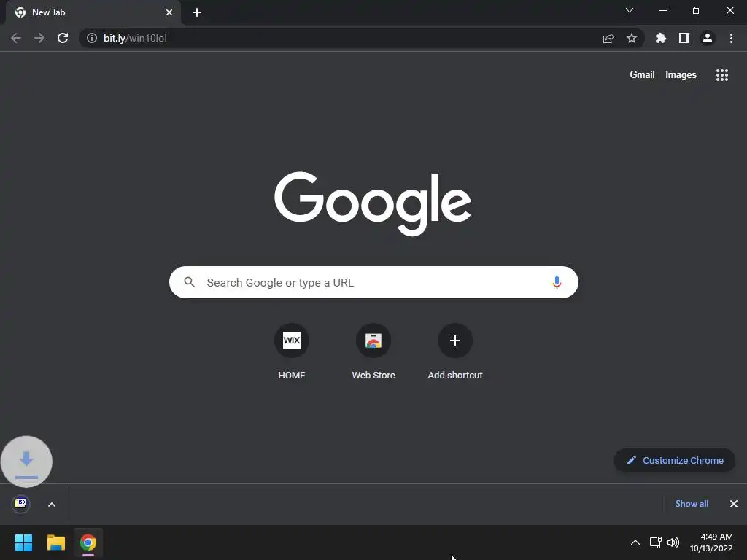This screenshot has height=560, width=747.
Task: Share this page via the share icon
Action: click(x=608, y=38)
